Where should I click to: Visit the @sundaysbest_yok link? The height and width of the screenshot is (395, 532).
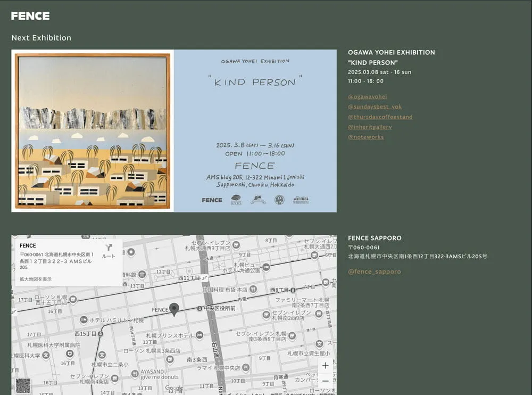pos(375,106)
